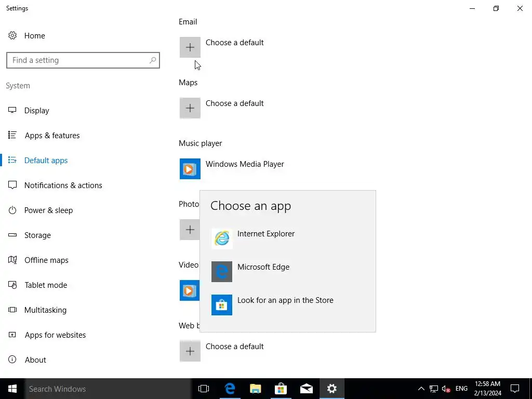Click the Display monitor icon

click(x=12, y=110)
